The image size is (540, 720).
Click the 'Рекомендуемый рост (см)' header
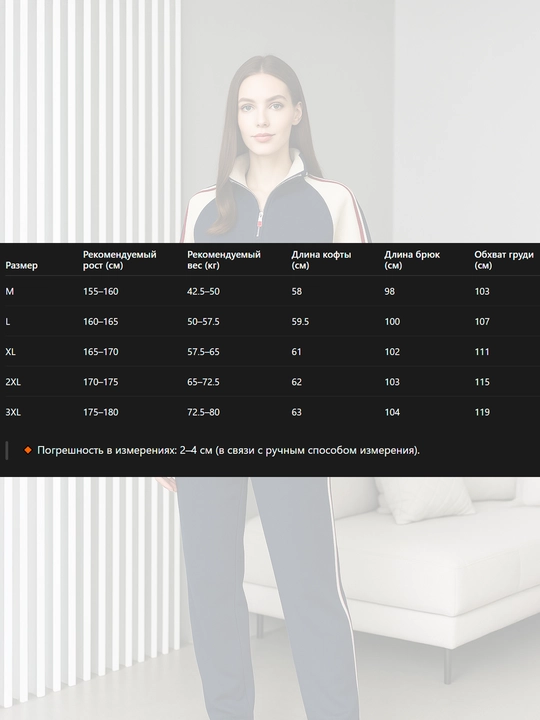(119, 260)
